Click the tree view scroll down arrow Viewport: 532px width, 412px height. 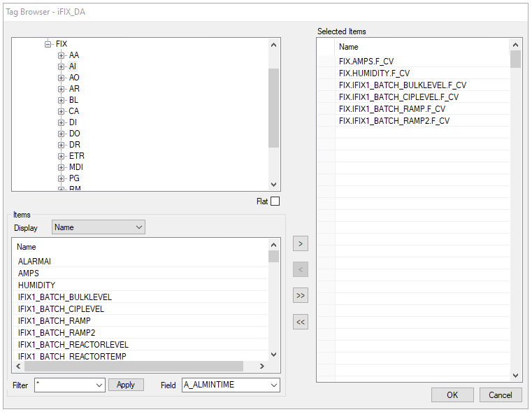(x=274, y=185)
